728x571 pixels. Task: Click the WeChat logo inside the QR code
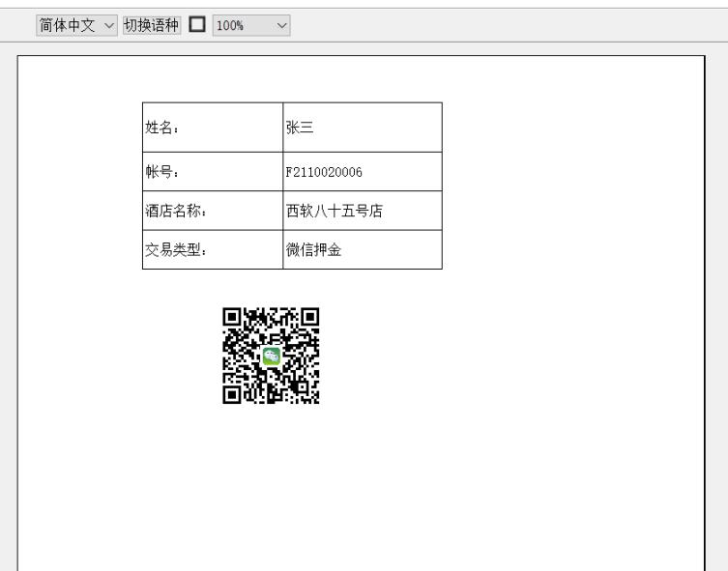point(272,357)
